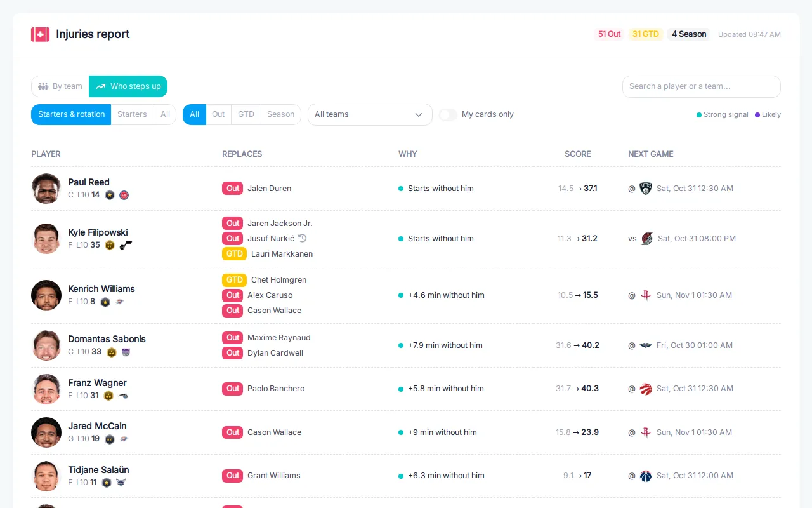Click the GTD tag beside Chet Holmgren
Image resolution: width=812 pixels, height=508 pixels.
(x=234, y=280)
